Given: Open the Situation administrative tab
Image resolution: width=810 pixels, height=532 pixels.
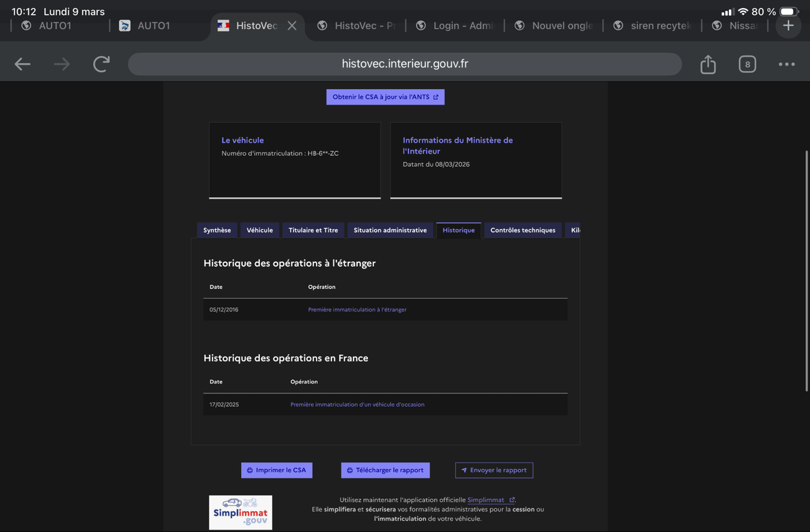Looking at the screenshot, I should pos(390,230).
